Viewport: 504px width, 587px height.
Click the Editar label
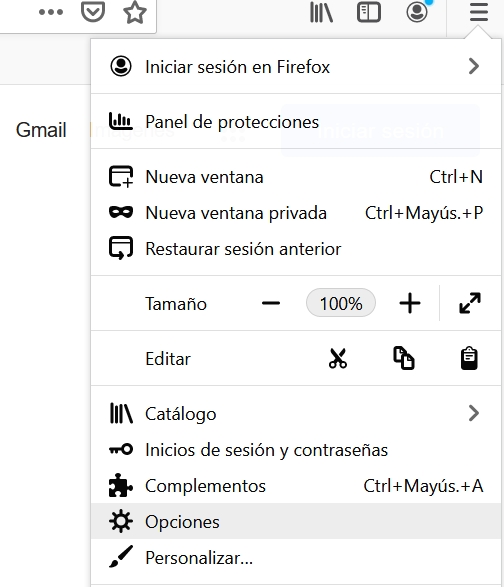click(168, 359)
